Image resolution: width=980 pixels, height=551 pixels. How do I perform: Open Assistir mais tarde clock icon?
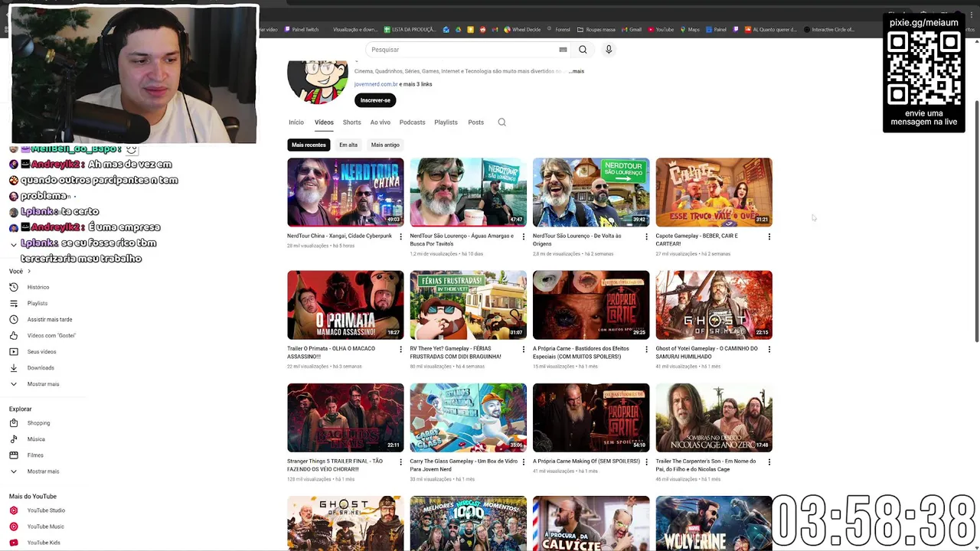(x=14, y=319)
